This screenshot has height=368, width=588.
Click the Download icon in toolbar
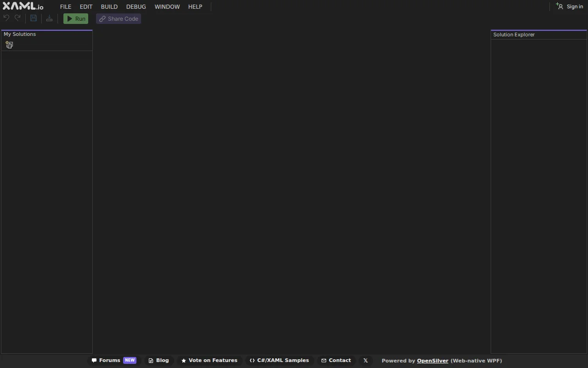(49, 18)
